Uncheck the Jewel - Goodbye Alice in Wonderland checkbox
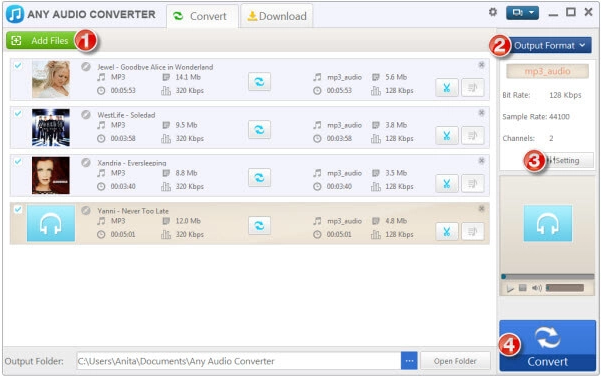 (x=18, y=66)
